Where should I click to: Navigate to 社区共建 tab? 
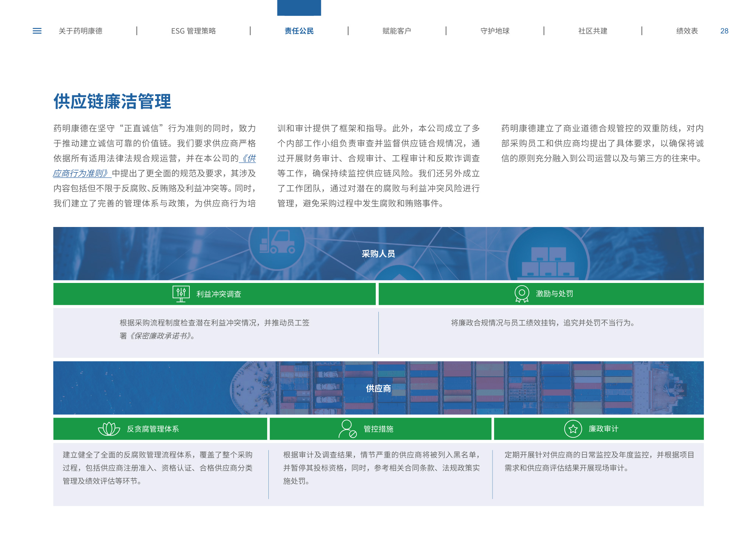tap(593, 31)
